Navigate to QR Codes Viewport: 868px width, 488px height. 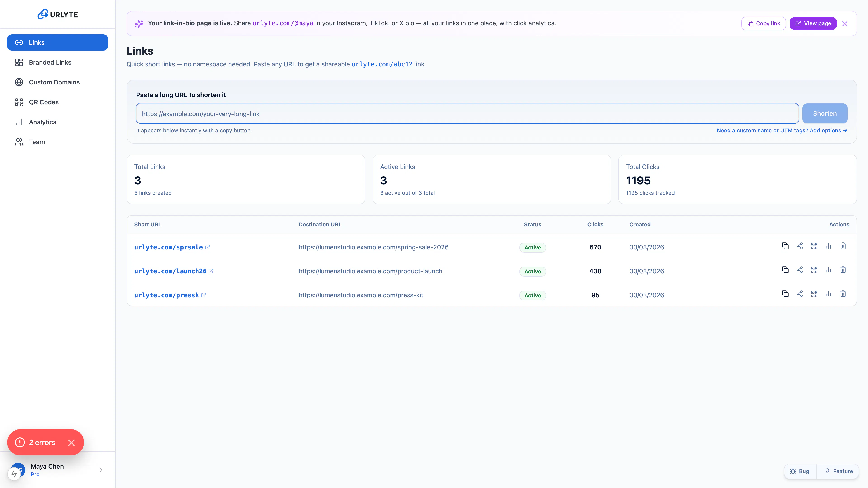coord(58,102)
